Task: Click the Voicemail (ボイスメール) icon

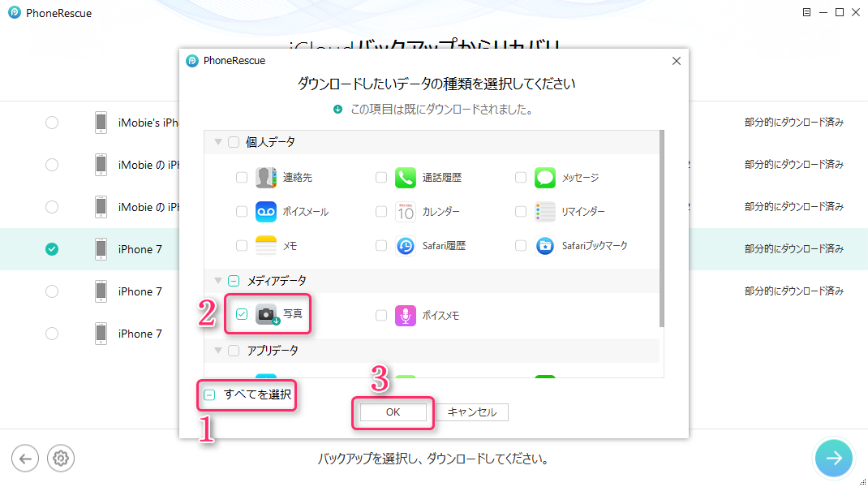Action: pyautogui.click(x=266, y=212)
